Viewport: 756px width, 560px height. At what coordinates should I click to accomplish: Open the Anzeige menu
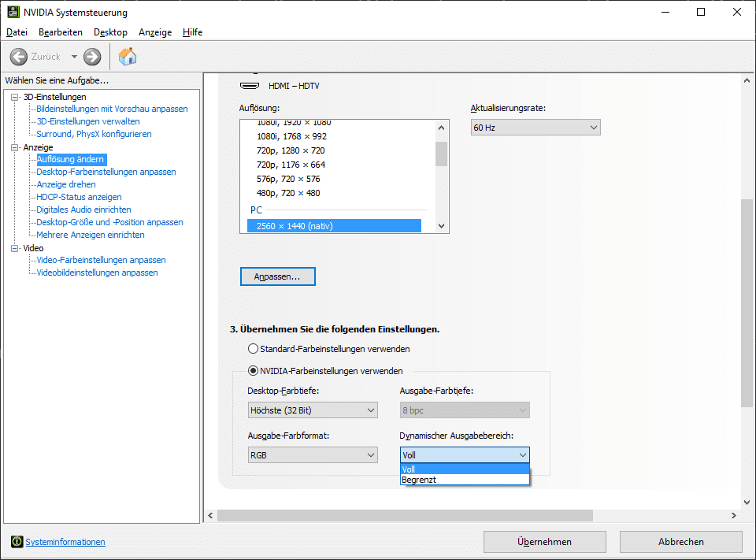155,32
